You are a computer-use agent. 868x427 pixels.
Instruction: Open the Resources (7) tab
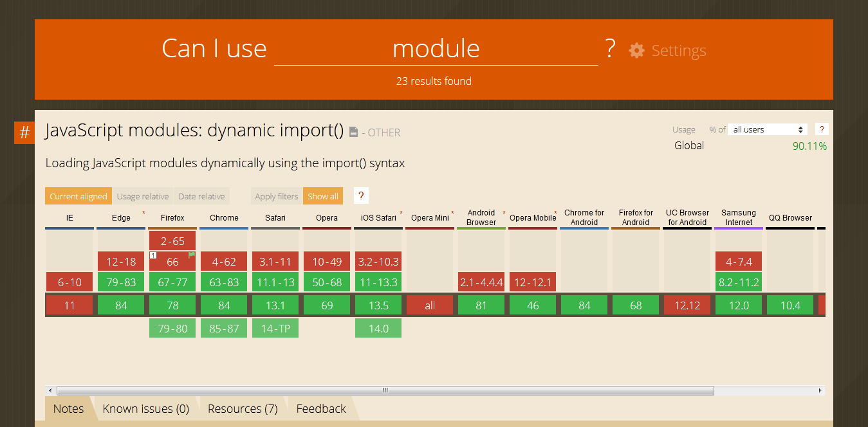click(x=243, y=408)
